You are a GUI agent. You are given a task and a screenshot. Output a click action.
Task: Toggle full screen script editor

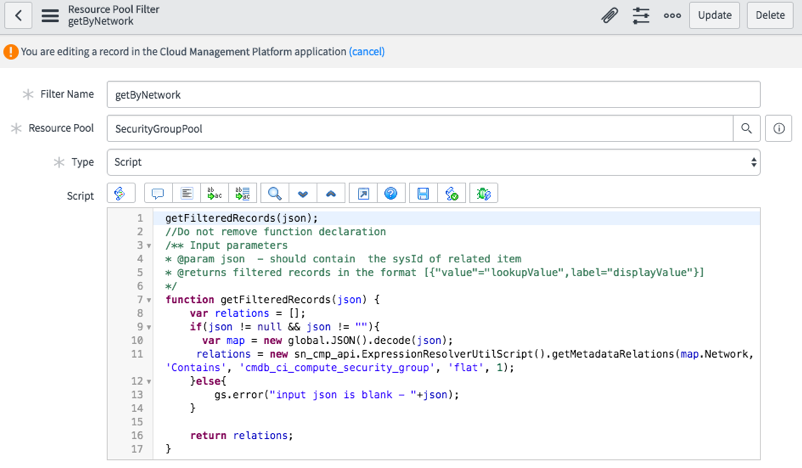pyautogui.click(x=363, y=193)
